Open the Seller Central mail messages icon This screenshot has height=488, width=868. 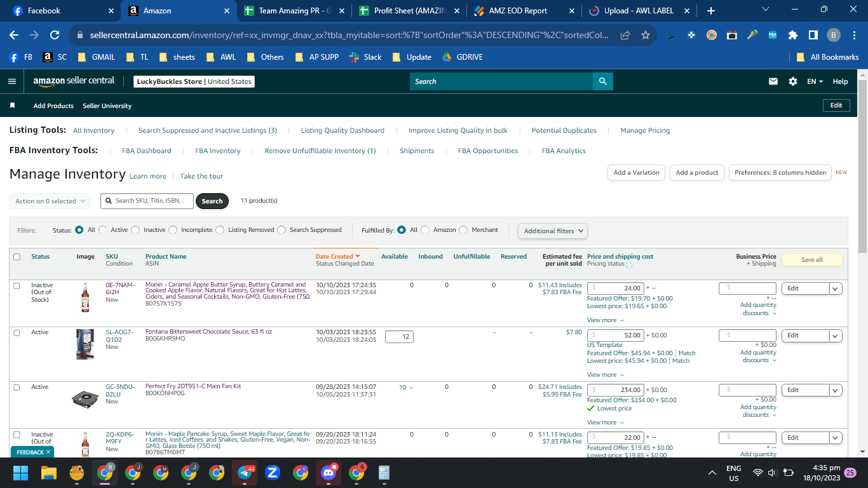[x=773, y=81]
